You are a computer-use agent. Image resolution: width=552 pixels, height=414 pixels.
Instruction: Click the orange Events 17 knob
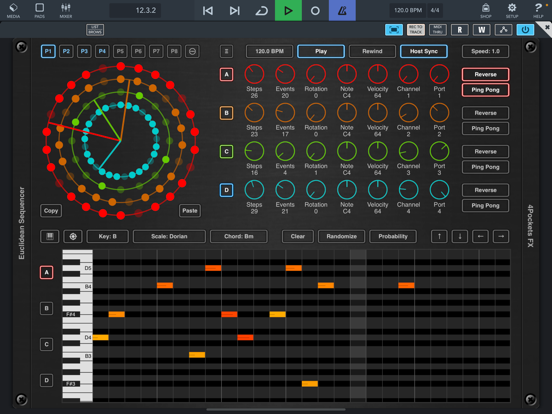point(285,113)
